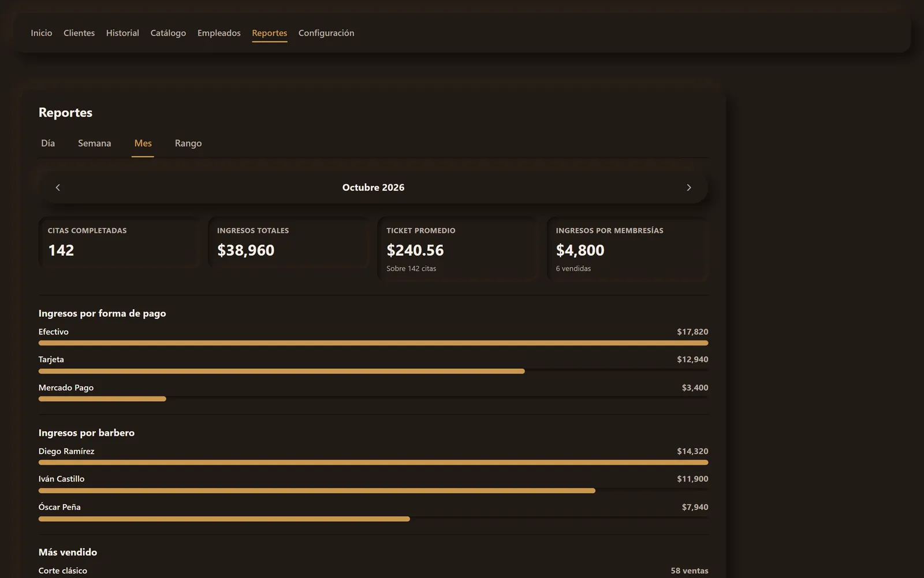
Task: Advance to next month with right chevron
Action: tap(688, 187)
